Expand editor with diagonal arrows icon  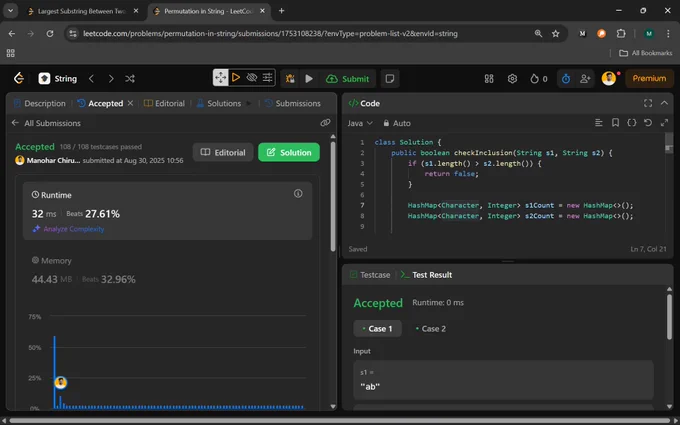pos(664,123)
